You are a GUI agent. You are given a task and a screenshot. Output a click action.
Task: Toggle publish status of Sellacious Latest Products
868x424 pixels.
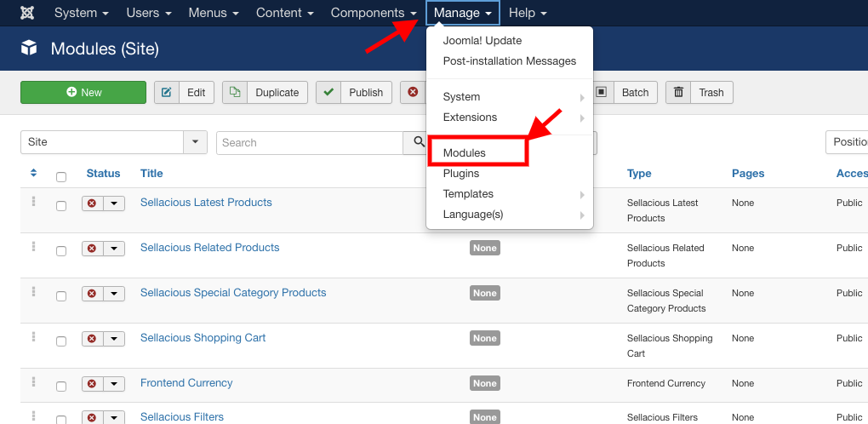click(x=93, y=203)
